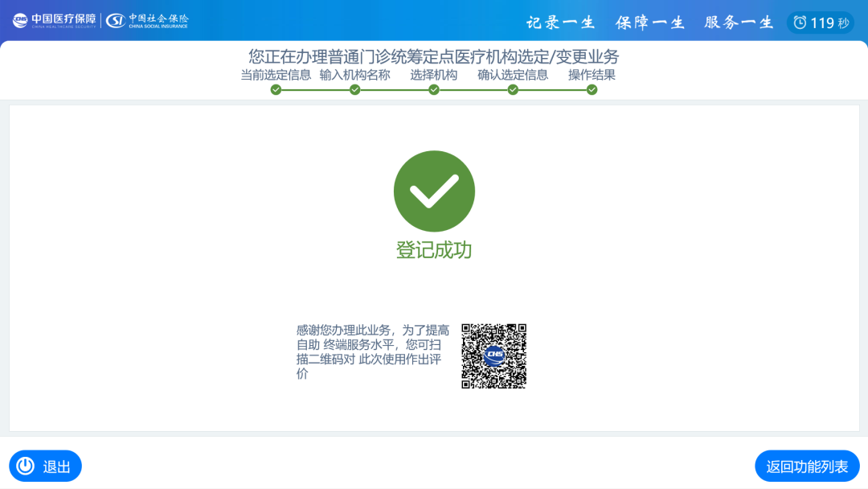The height and width of the screenshot is (489, 868).
Task: Click check marker under 当前选定信息
Action: (x=276, y=90)
